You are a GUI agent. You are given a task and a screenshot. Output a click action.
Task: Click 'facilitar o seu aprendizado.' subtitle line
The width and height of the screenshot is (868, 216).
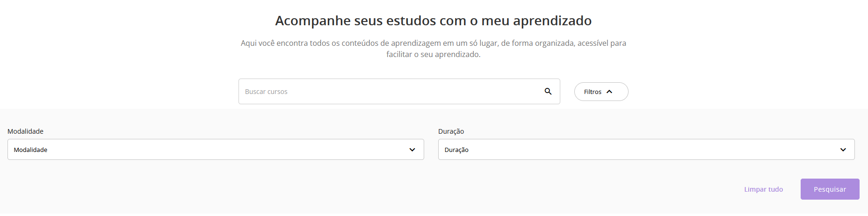click(x=433, y=54)
